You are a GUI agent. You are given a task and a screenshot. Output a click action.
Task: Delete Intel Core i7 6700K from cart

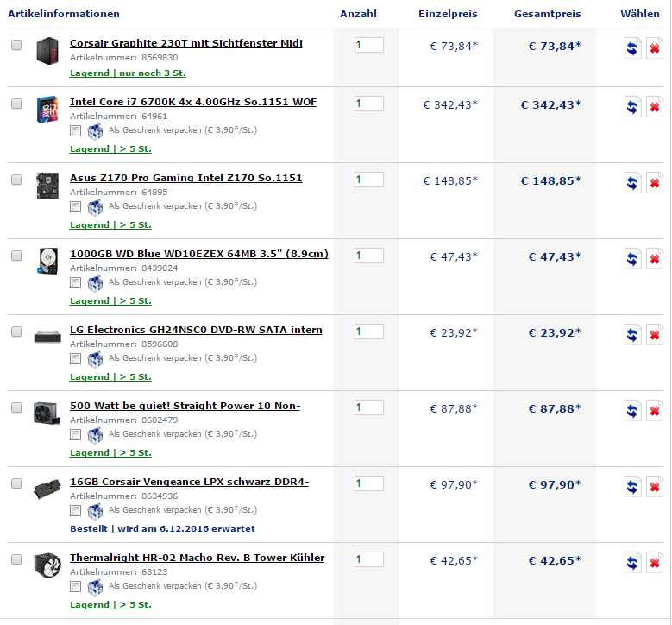(655, 106)
